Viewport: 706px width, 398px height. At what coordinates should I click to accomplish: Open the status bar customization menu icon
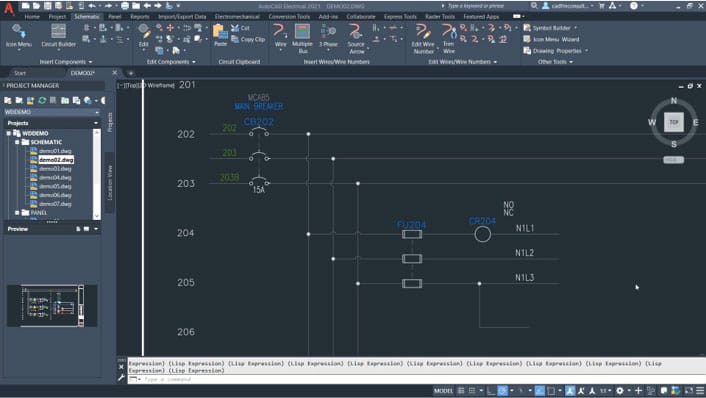coord(700,391)
